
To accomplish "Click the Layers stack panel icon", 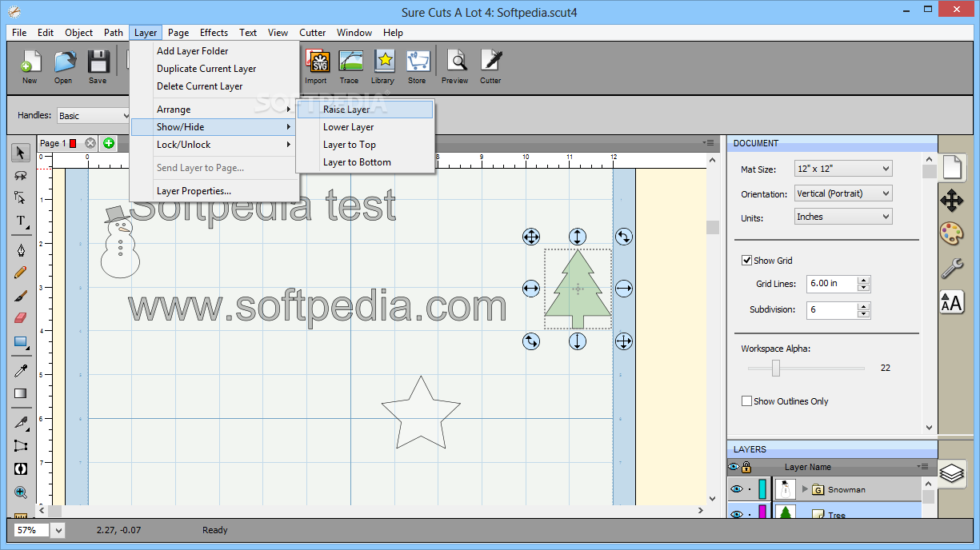I will (952, 473).
